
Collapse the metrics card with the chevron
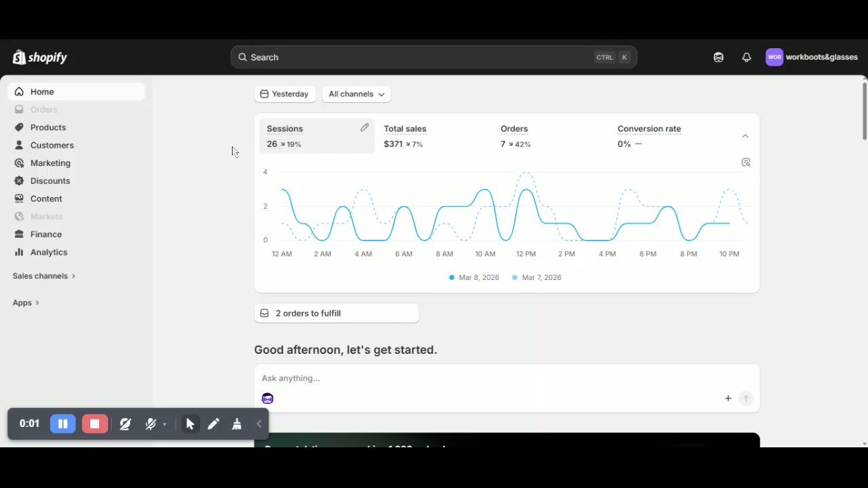click(745, 136)
